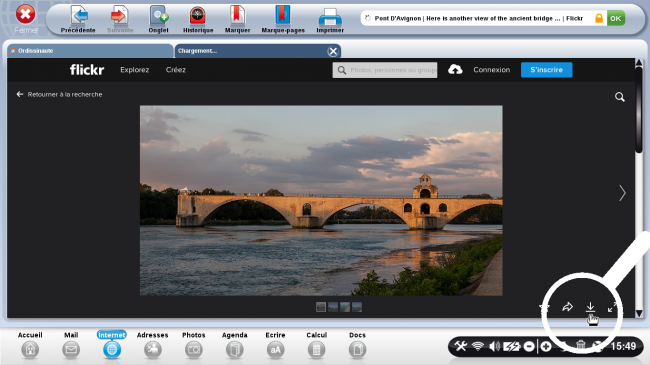650x365 pixels.
Task: Open Internet in the bottom dock
Action: pos(112,345)
